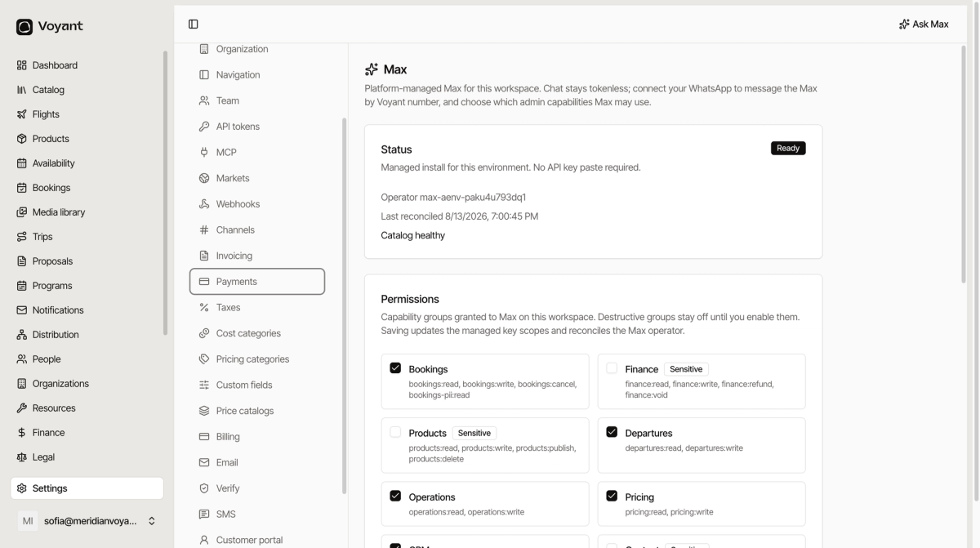The image size is (980, 548).
Task: Click the Ask Max button
Action: point(924,25)
